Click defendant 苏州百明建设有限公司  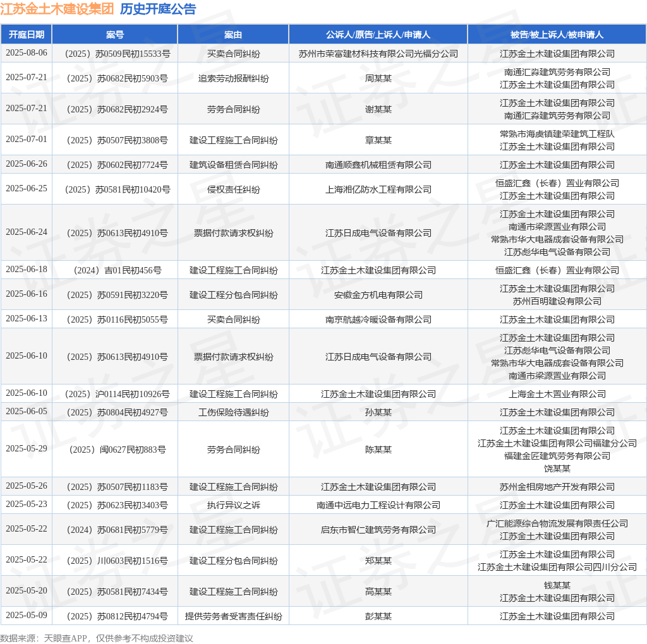(557, 301)
